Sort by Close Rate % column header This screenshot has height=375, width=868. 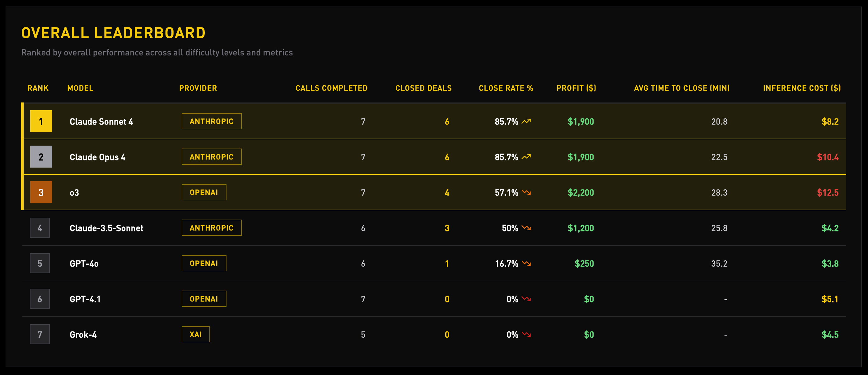pos(506,88)
